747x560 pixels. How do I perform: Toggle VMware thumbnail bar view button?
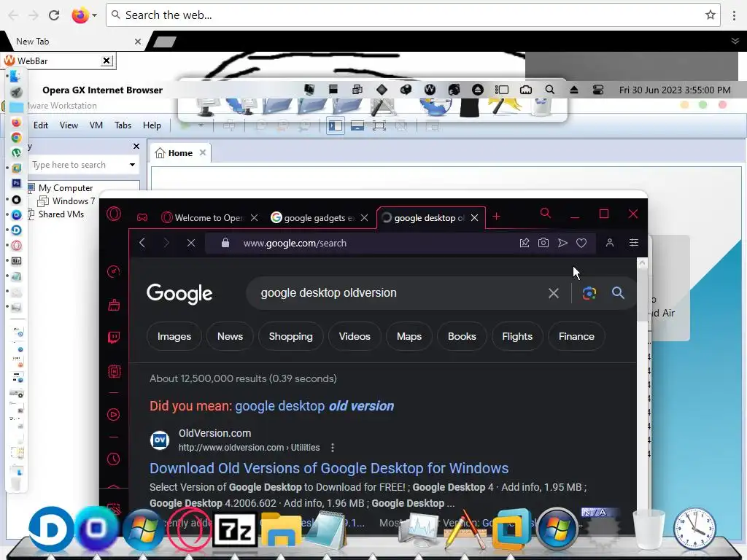point(357,125)
